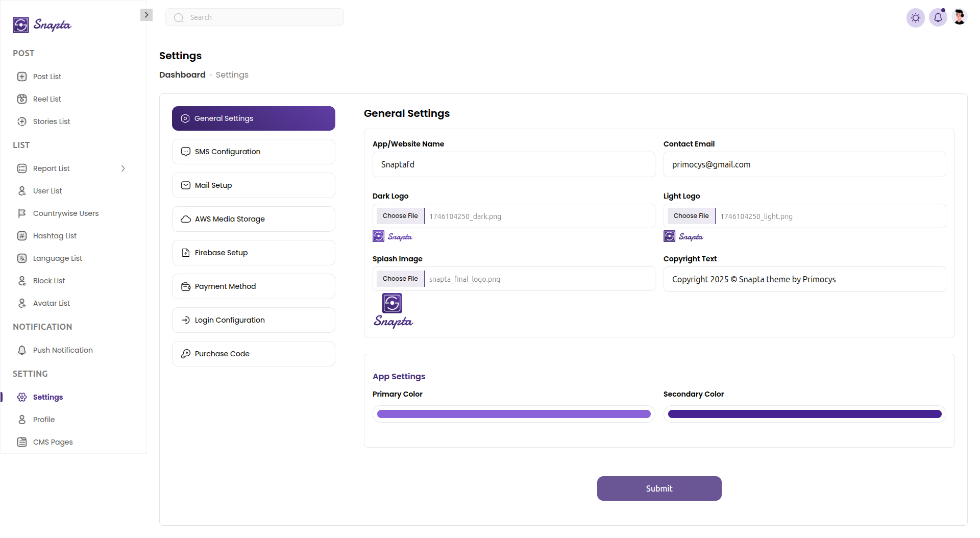Click the Snapta logo in sidebar

coord(42,25)
